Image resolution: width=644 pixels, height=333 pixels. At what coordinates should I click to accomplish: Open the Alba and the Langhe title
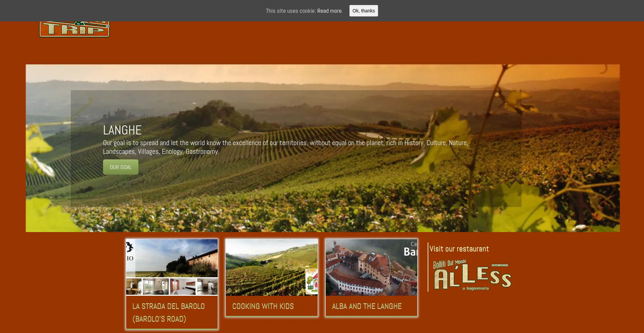[x=367, y=306]
